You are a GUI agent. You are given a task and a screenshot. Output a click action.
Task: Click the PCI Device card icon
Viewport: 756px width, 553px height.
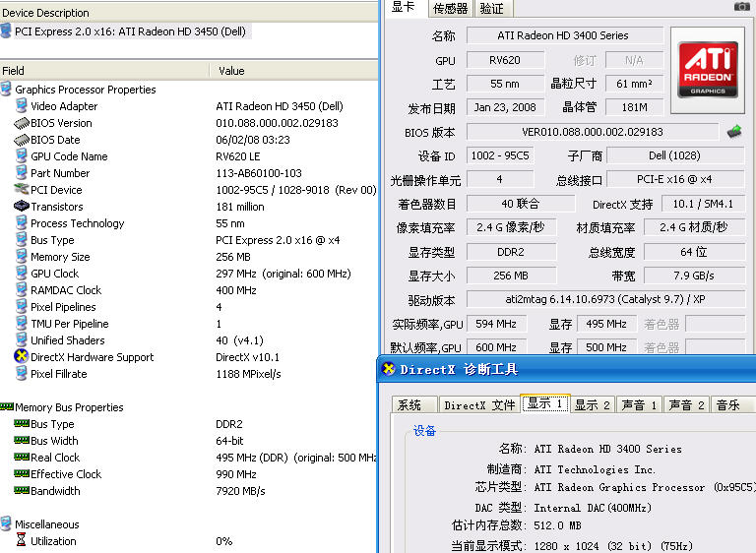coord(22,190)
